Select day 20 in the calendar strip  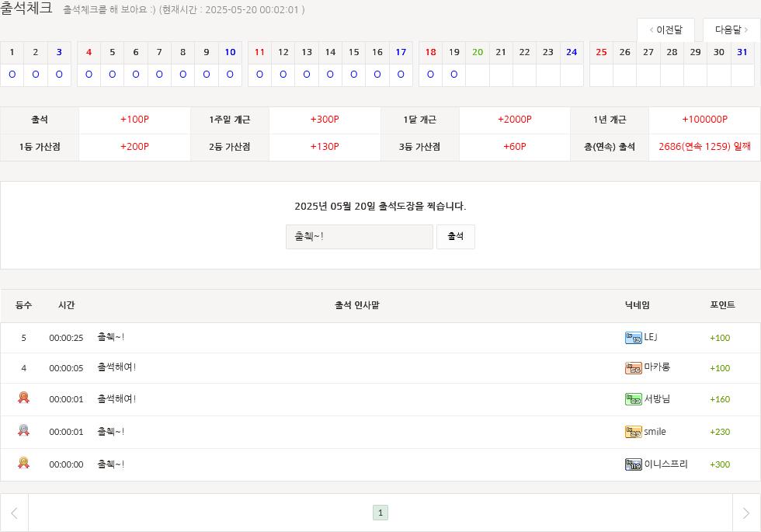pos(478,52)
